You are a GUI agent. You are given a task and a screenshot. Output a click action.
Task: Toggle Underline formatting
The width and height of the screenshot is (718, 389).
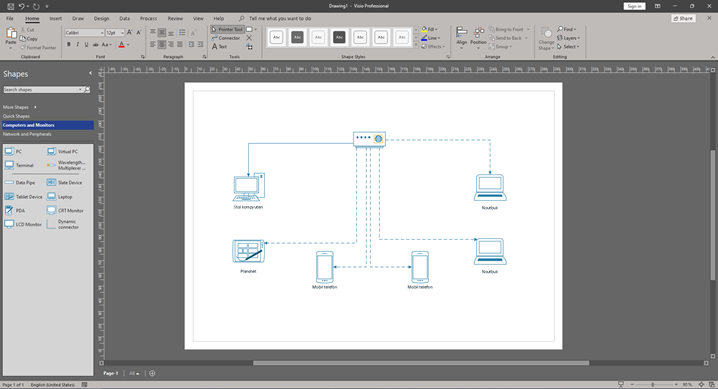[86, 44]
